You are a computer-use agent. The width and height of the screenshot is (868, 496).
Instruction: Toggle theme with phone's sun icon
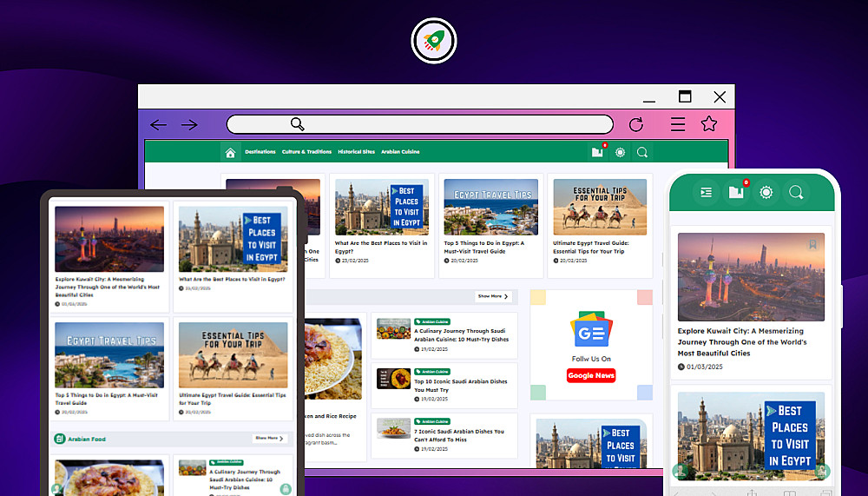click(766, 192)
